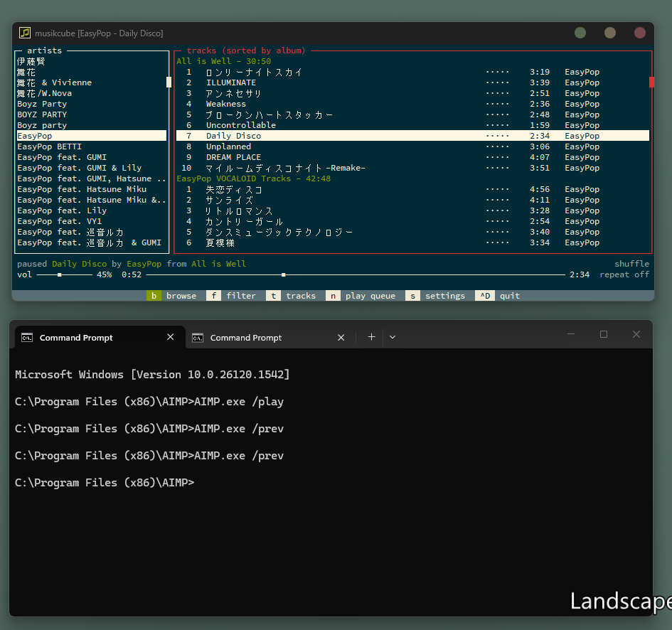Select artist EasyPop feat. GUMI & Lily
This screenshot has height=630, width=672.
(x=92, y=168)
